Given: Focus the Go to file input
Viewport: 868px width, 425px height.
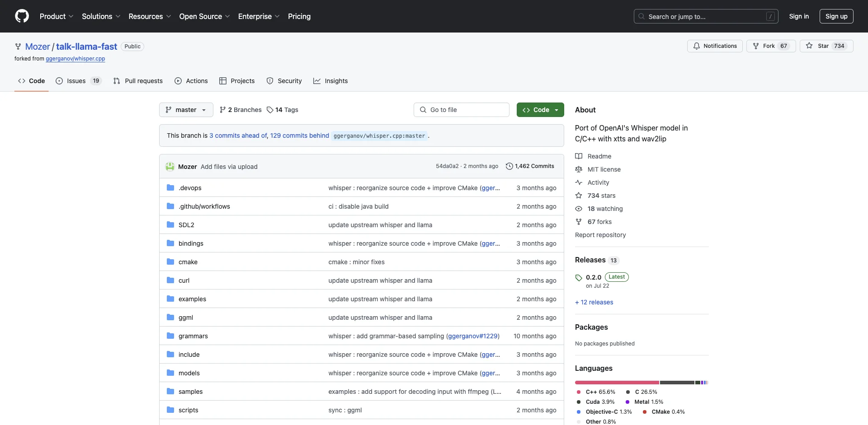Looking at the screenshot, I should coord(462,110).
